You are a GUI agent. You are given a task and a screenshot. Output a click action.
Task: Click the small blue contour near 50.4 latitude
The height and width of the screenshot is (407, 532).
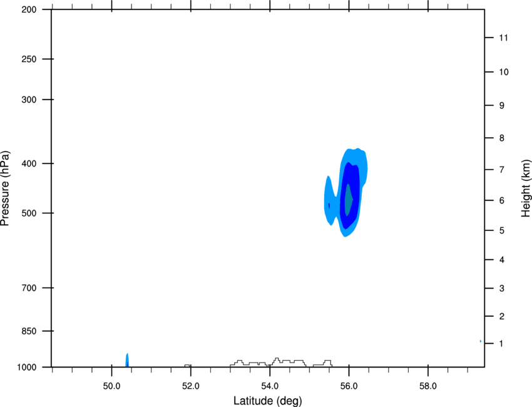(x=127, y=360)
